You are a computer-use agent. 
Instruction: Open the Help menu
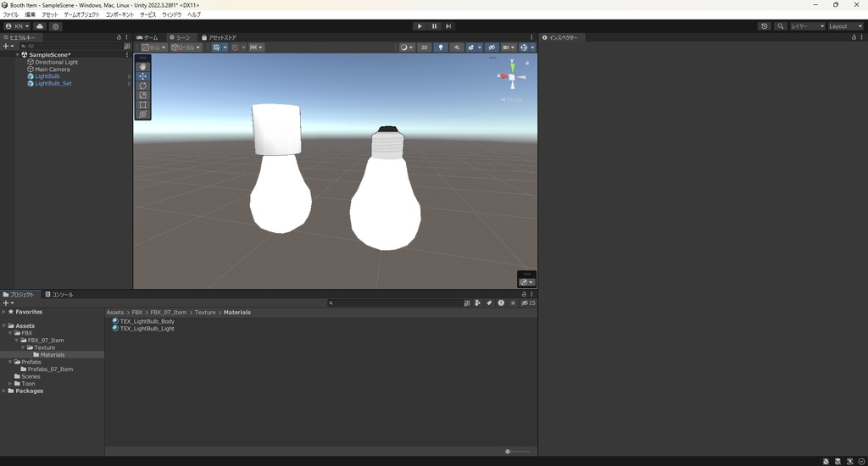[194, 15]
